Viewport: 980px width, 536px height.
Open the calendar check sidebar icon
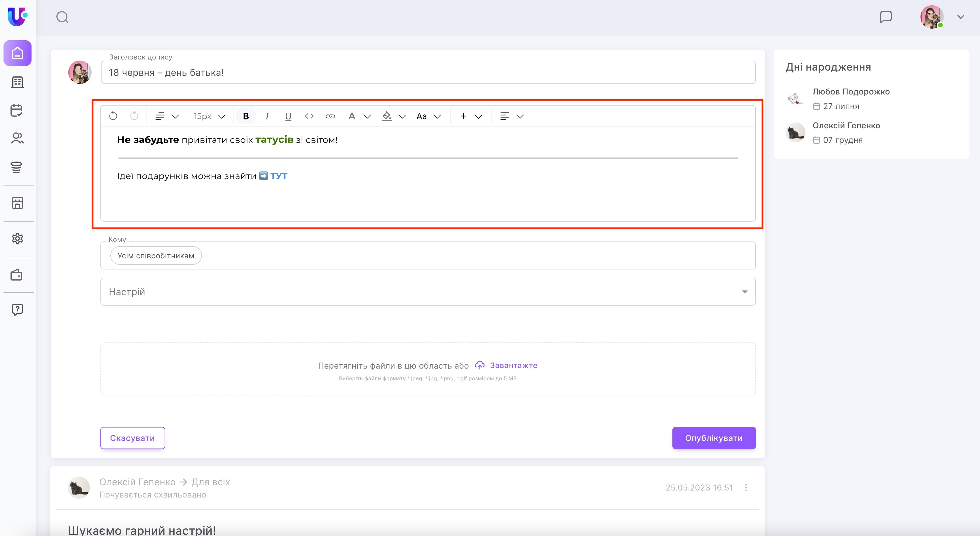(17, 110)
